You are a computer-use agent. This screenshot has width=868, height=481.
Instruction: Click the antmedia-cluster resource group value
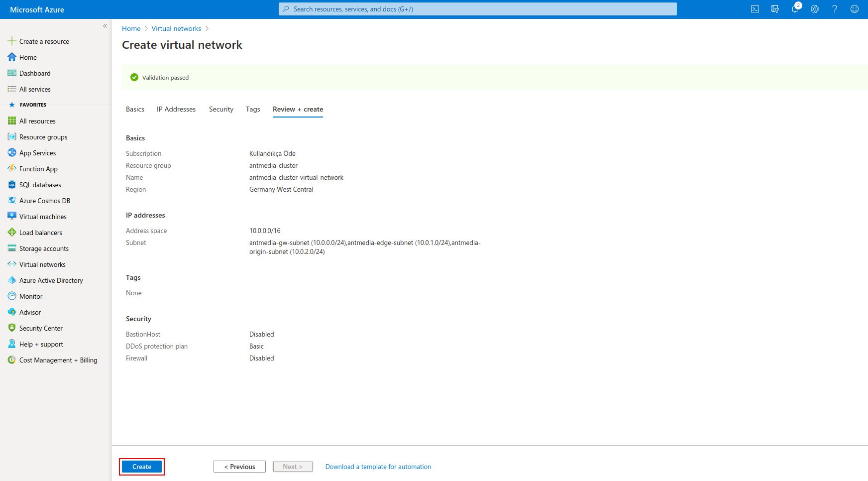point(273,165)
